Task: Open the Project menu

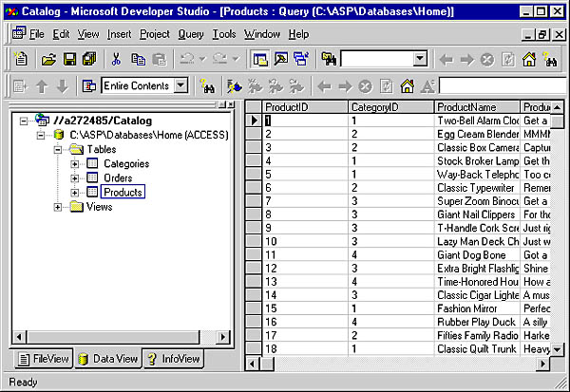Action: 154,34
